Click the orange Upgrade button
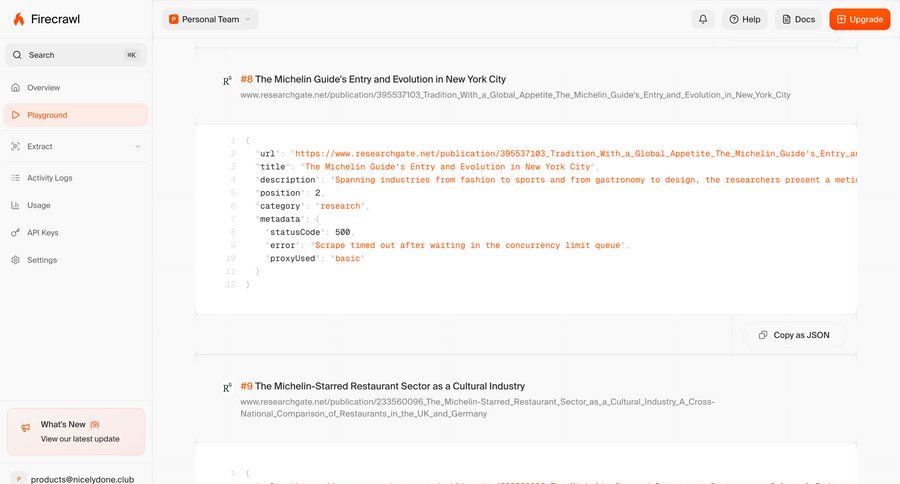 859,19
